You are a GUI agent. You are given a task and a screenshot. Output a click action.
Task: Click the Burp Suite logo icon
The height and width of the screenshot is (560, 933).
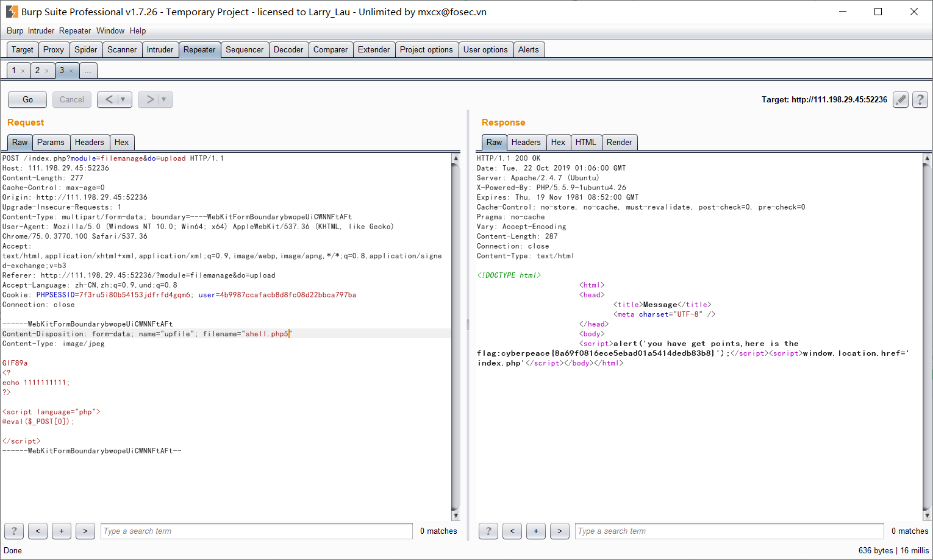tap(12, 12)
